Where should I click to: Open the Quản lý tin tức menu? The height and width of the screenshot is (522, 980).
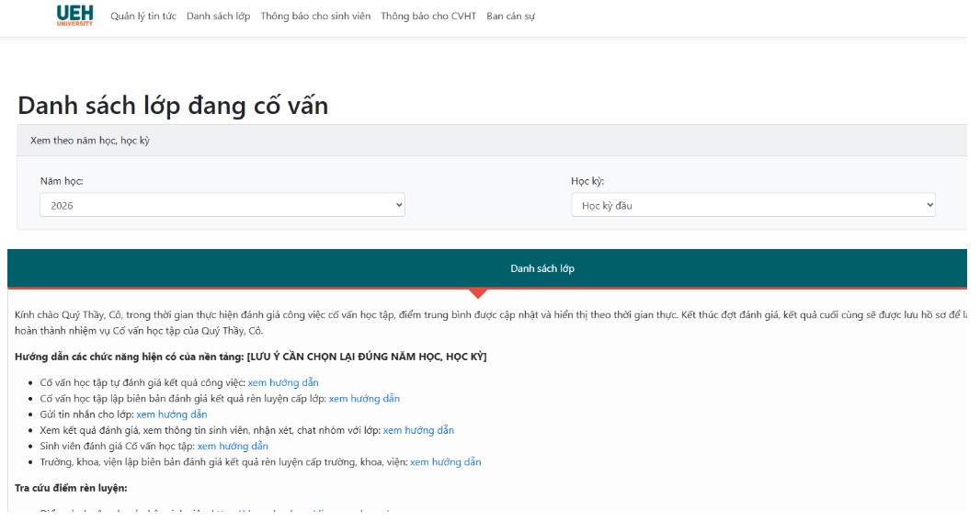click(143, 17)
